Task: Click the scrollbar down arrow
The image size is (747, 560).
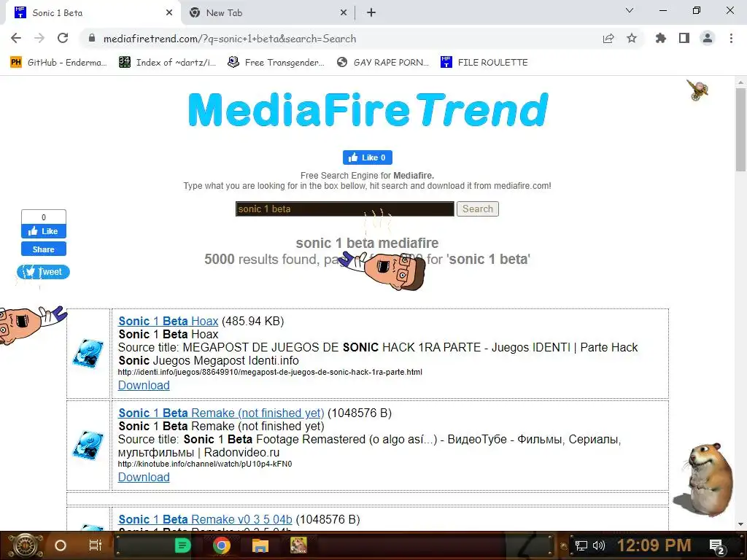Action: coord(740,524)
